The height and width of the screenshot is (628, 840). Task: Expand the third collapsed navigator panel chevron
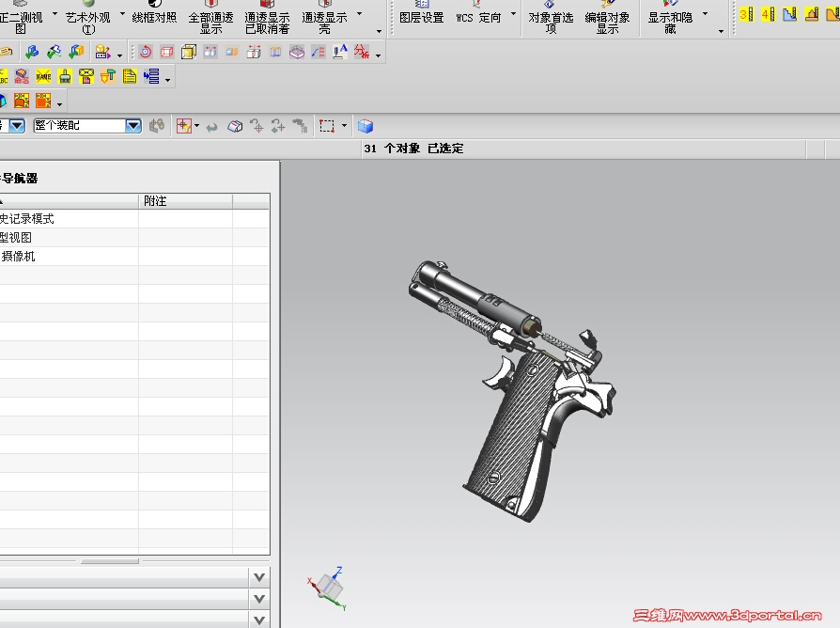[x=259, y=620]
